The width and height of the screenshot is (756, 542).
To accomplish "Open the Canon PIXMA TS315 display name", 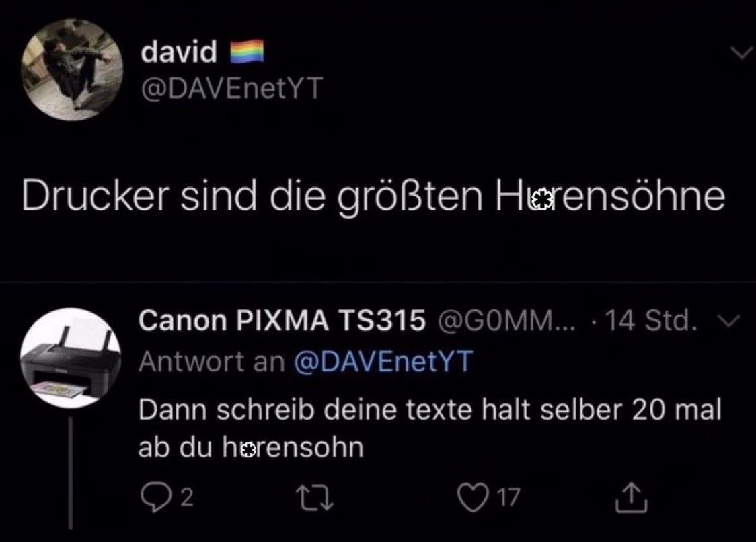I will coord(282,320).
